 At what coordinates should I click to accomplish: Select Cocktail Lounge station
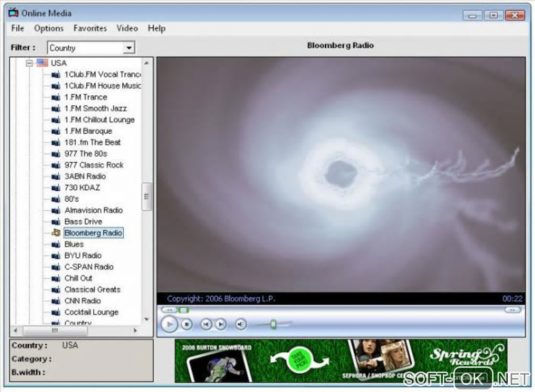pyautogui.click(x=91, y=312)
